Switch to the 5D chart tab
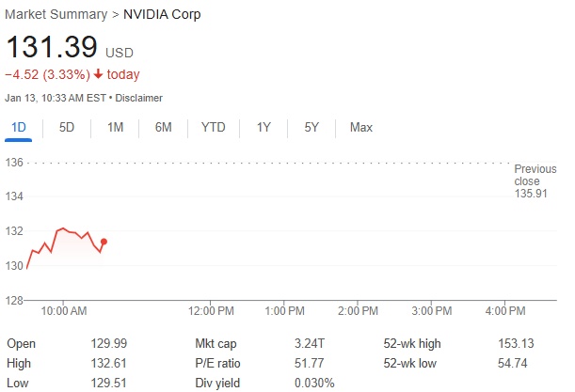The height and width of the screenshot is (392, 575). 67,127
